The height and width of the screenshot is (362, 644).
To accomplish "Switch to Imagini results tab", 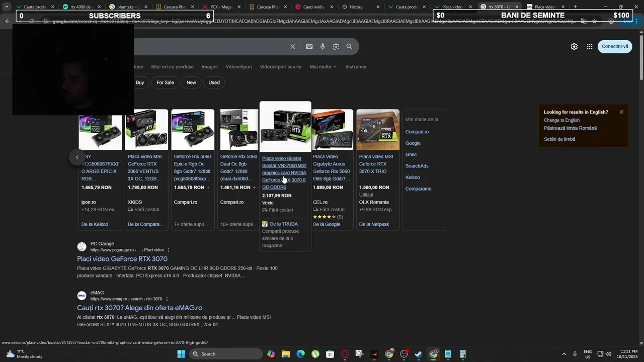I will pos(210,67).
